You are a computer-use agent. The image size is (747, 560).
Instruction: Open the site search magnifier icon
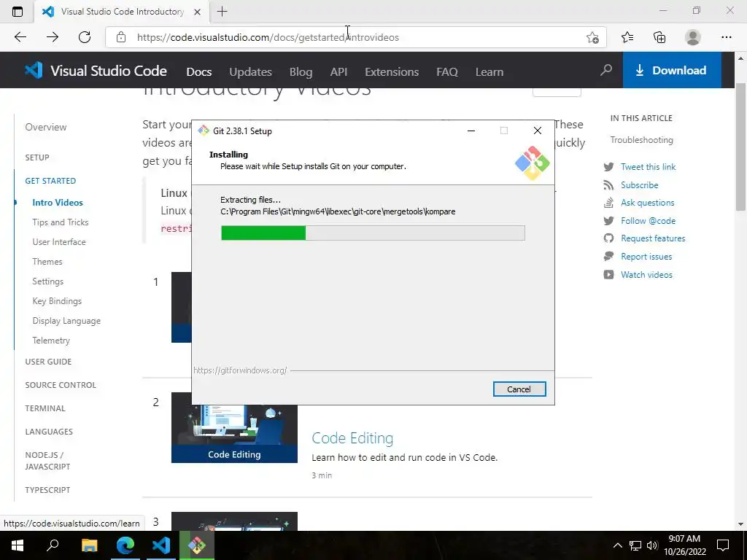pyautogui.click(x=606, y=71)
